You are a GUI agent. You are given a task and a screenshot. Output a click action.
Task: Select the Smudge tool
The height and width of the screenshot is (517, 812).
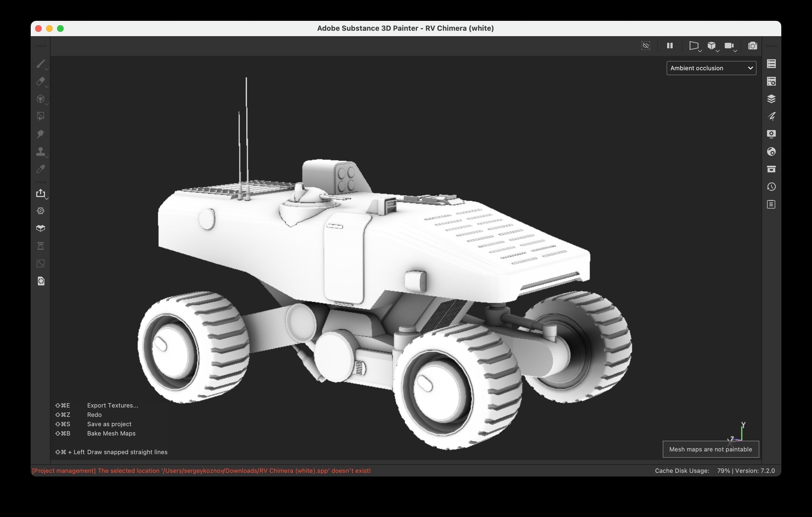(x=41, y=134)
